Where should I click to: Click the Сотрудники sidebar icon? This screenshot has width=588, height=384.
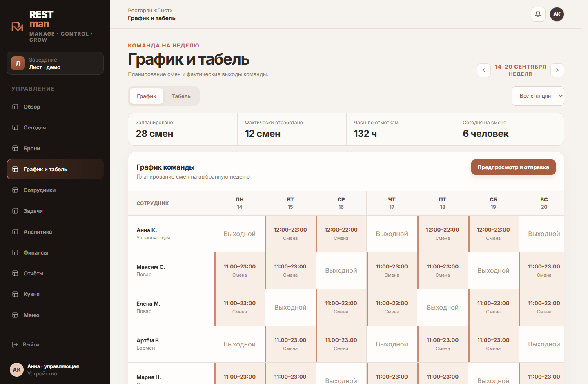[x=15, y=190]
